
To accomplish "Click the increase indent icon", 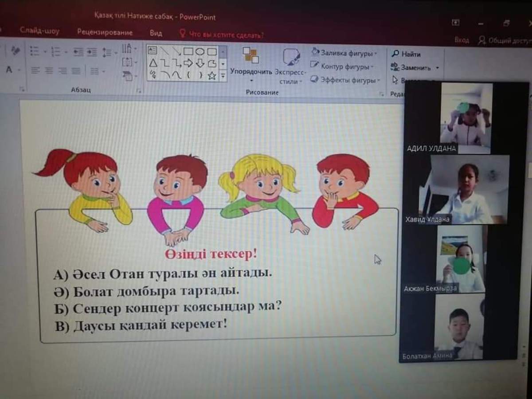I will point(92,52).
